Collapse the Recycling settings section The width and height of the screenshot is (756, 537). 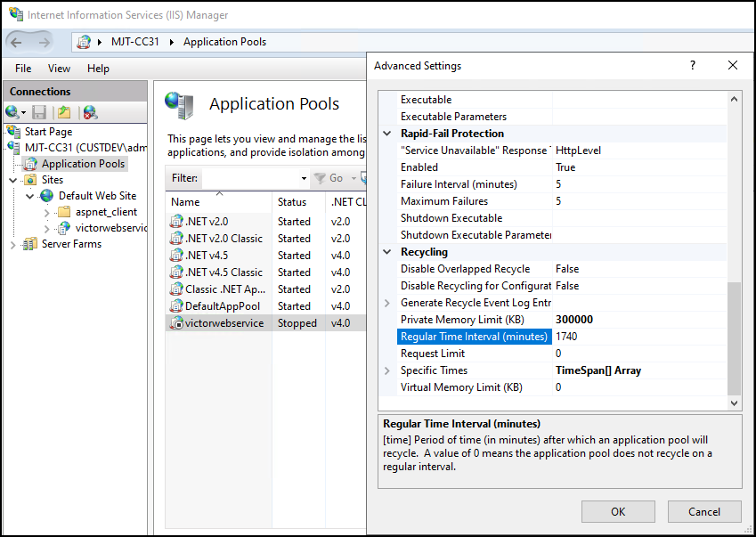point(386,251)
